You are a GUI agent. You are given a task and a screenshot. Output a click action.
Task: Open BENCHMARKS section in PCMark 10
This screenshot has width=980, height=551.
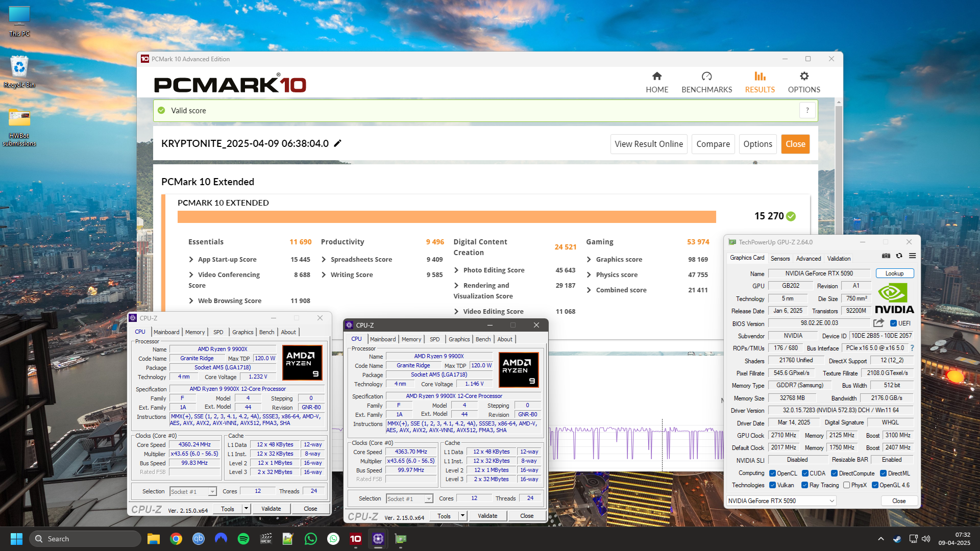(706, 82)
